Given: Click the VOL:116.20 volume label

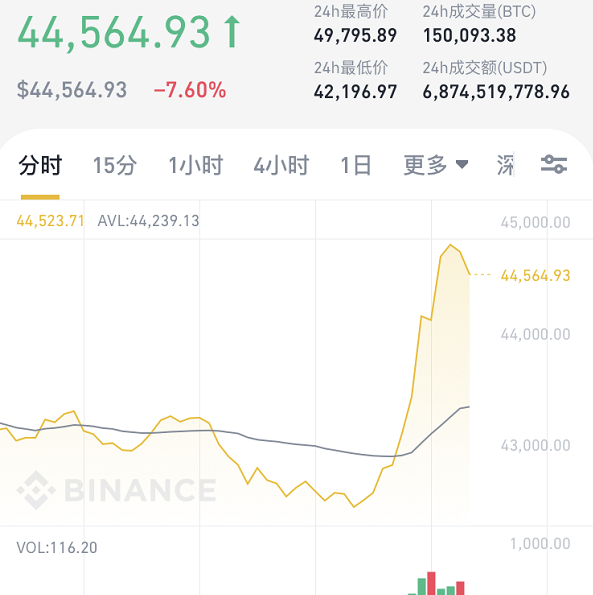Looking at the screenshot, I should click(57, 548).
